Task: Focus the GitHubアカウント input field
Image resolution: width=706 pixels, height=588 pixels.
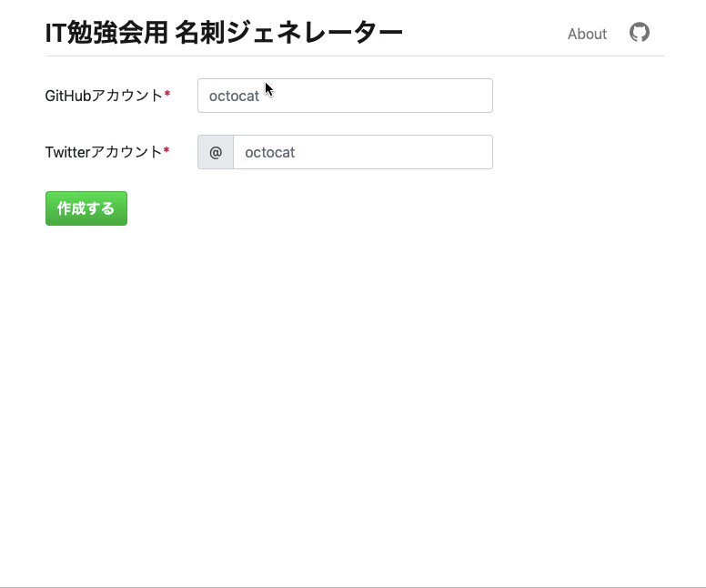Action: 345,96
